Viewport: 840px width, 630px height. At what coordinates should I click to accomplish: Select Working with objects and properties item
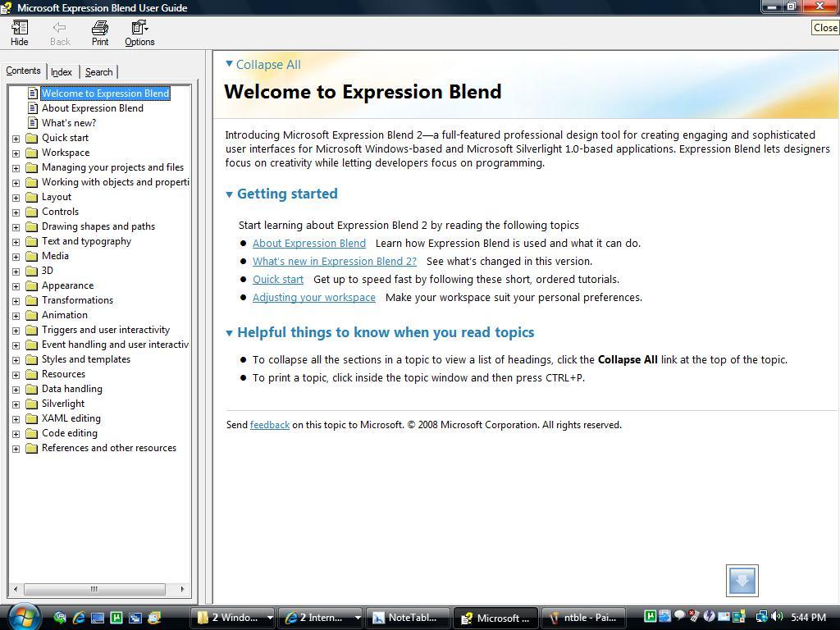(x=115, y=183)
